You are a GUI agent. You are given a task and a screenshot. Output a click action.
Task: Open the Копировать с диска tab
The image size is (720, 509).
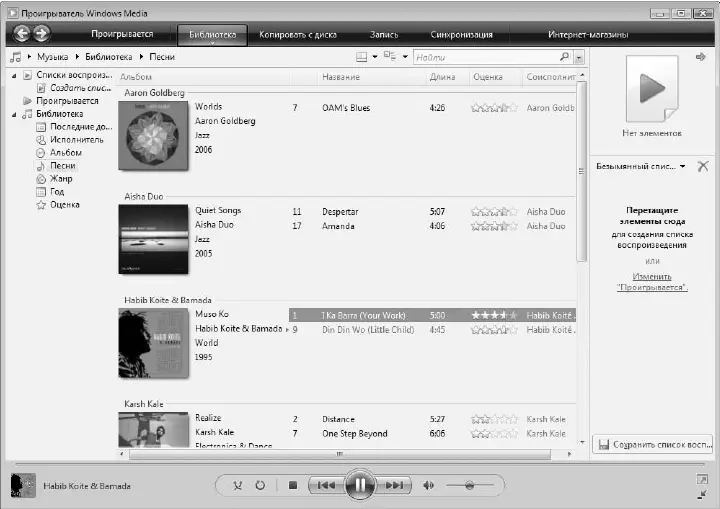click(298, 34)
